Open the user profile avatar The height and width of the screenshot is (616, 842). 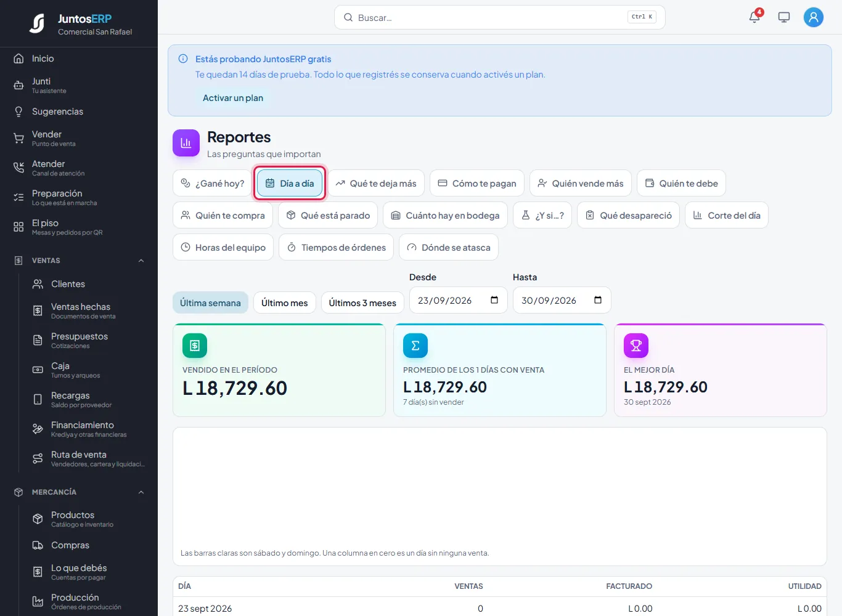pos(814,17)
